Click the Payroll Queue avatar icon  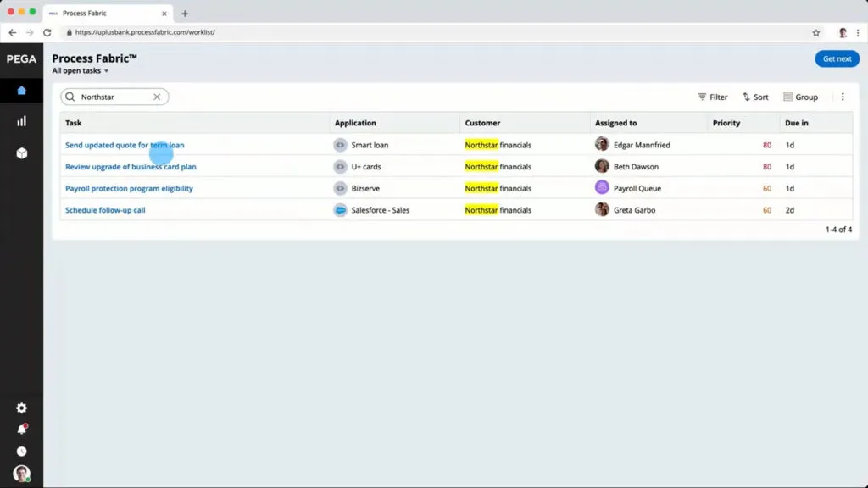(x=602, y=187)
